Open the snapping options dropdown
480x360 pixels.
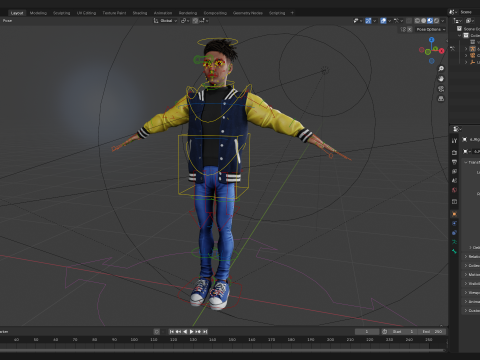point(204,21)
